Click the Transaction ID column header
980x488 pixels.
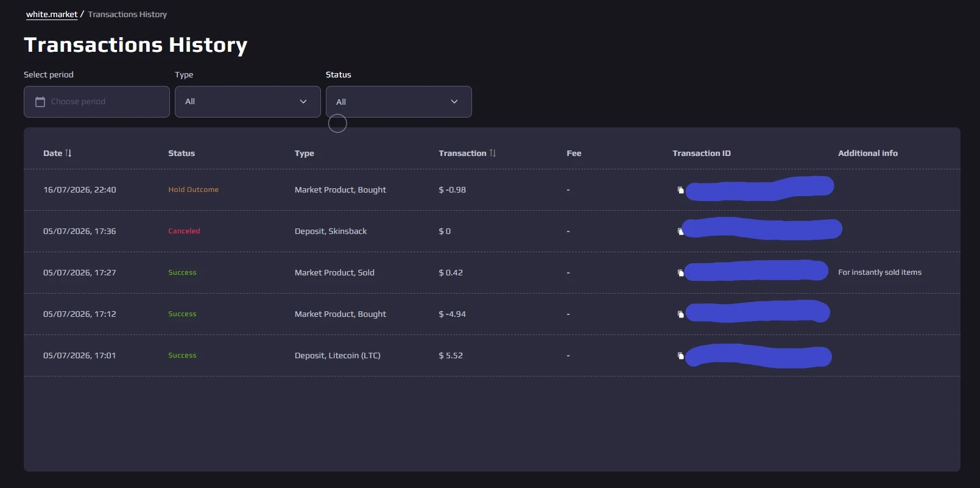click(x=702, y=153)
